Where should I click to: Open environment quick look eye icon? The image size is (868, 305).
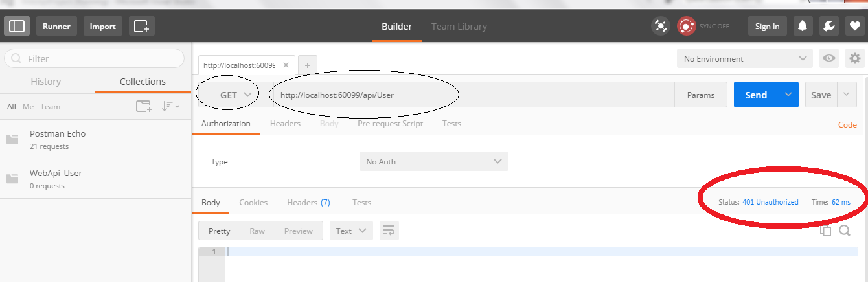pyautogui.click(x=828, y=58)
